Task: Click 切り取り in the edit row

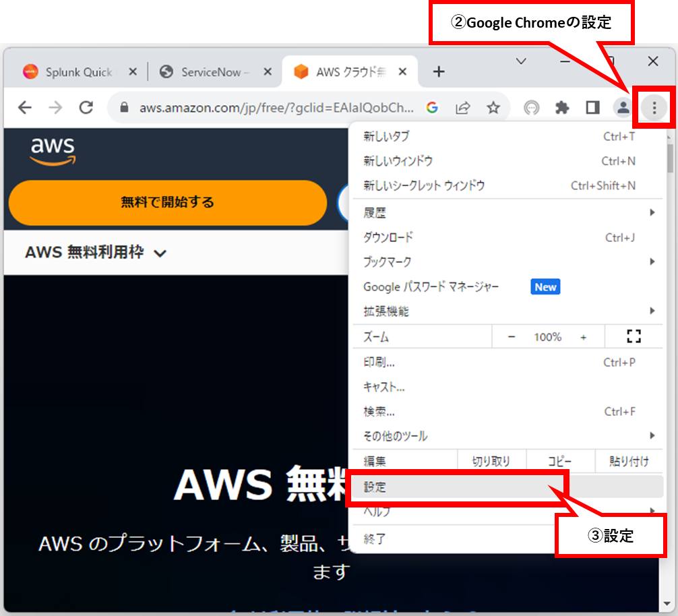Action: tap(491, 461)
